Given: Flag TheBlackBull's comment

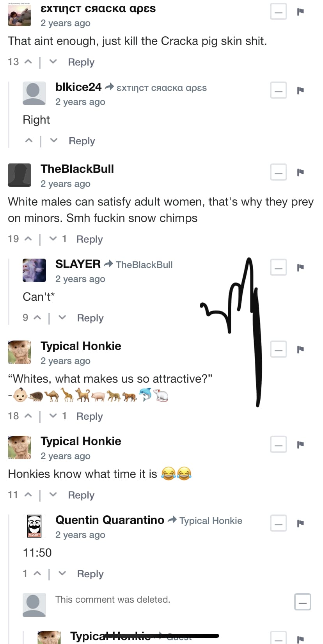Looking at the screenshot, I should [x=300, y=172].
